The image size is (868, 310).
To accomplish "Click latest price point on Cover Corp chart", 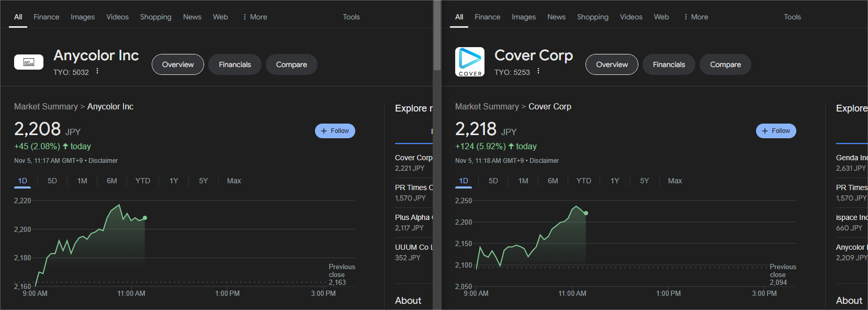I will [586, 213].
